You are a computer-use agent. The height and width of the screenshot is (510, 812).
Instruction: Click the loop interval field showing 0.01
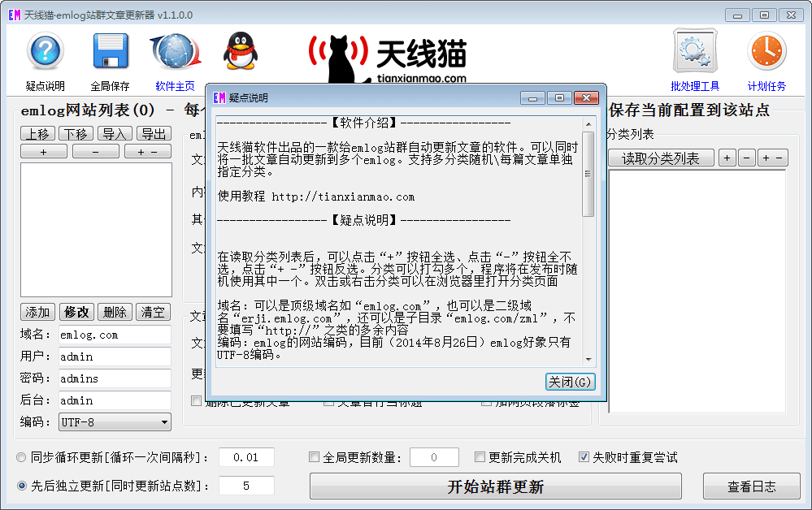pos(246,457)
